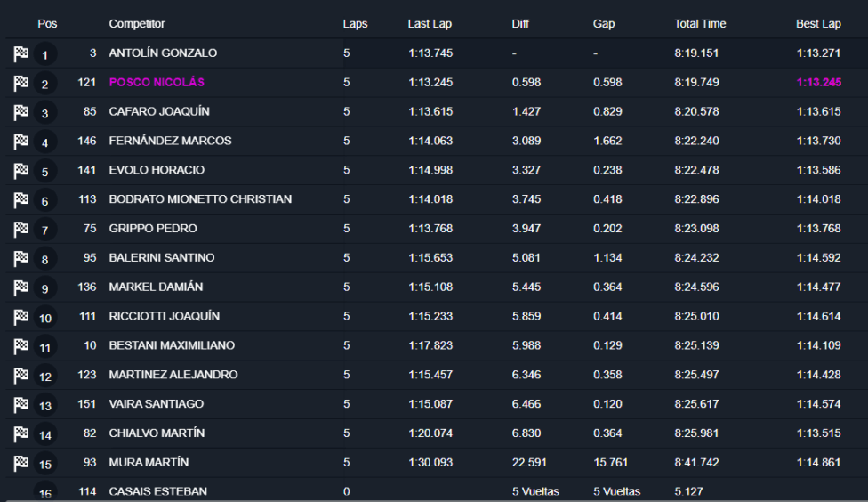Select the CASAIS ESTEBAN row

158,491
